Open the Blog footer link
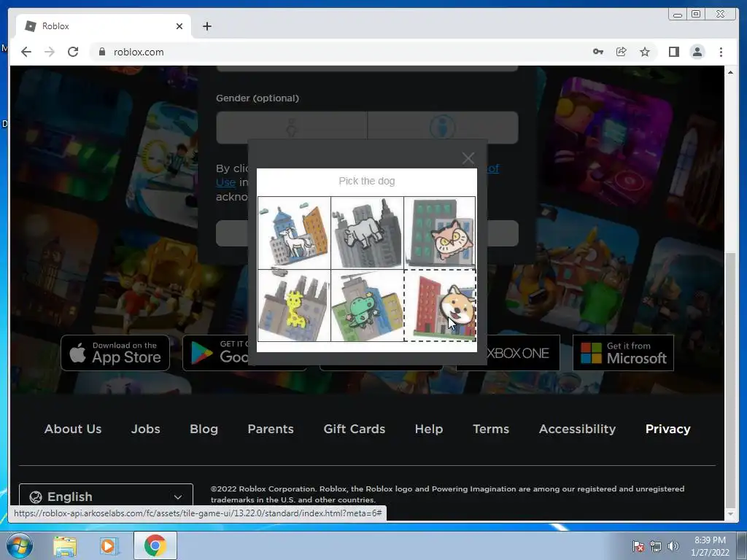This screenshot has height=560, width=747. (204, 429)
